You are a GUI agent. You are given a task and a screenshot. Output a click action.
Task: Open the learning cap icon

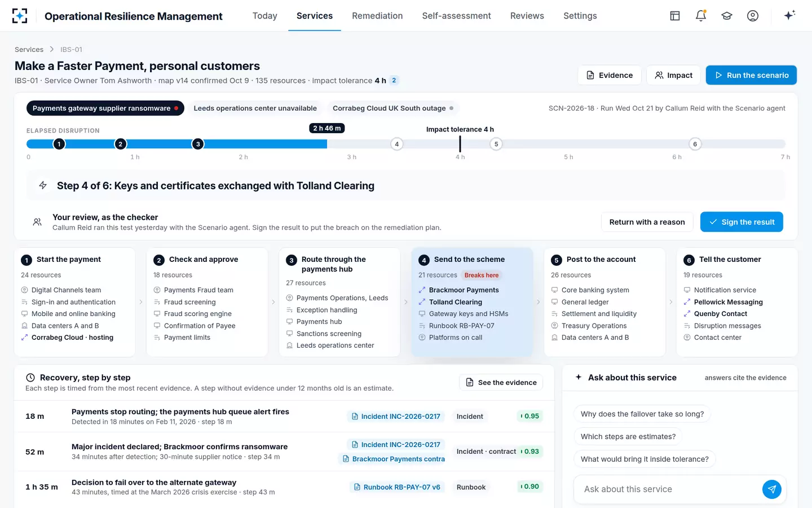click(x=727, y=16)
